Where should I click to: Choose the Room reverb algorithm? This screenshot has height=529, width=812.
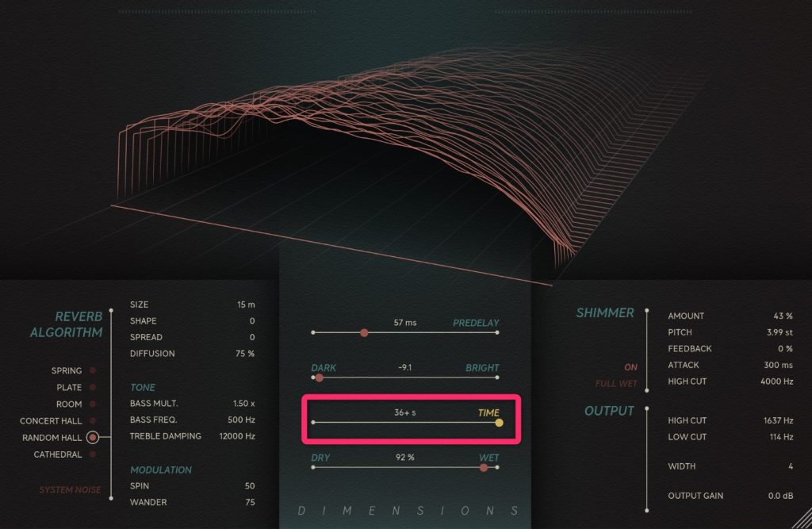click(93, 404)
